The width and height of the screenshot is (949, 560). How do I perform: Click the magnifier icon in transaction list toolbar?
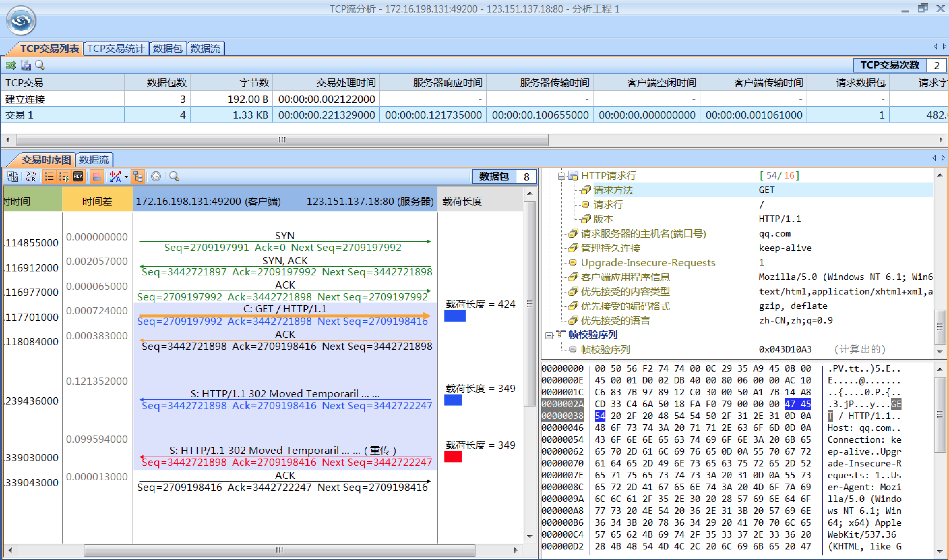click(40, 65)
